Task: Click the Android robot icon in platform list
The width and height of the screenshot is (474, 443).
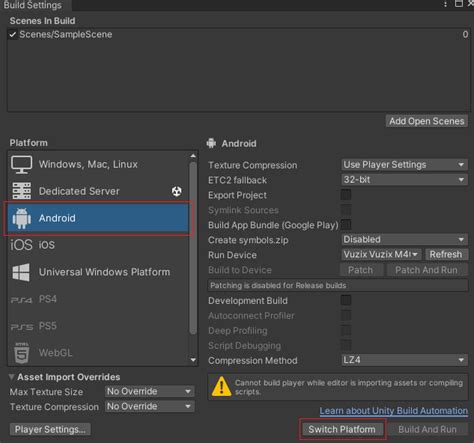Action: 22,218
